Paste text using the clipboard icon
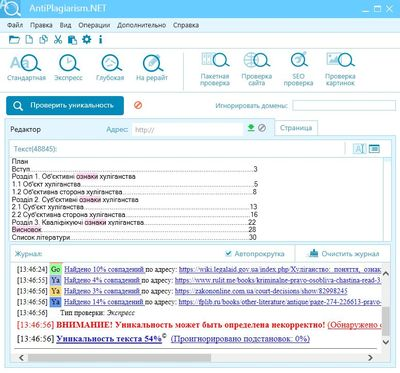 72,40
